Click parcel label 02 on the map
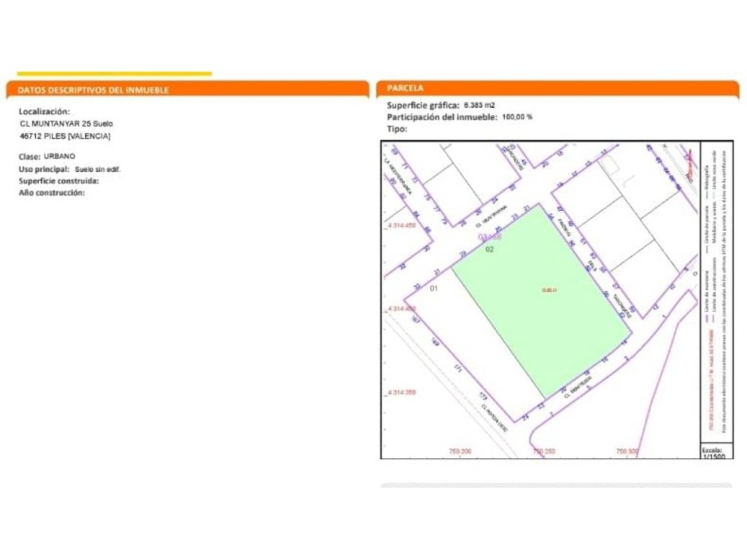Viewport: 747px width, 560px height. tap(489, 249)
